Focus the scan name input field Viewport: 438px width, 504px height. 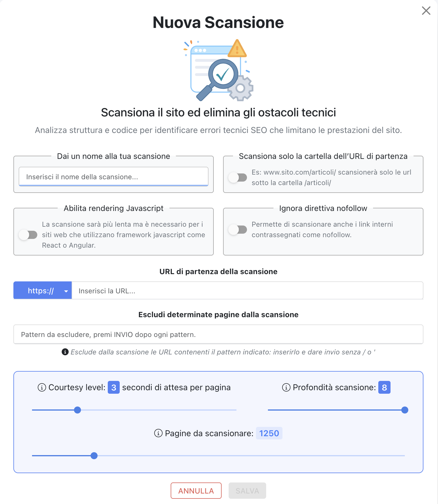(x=114, y=177)
